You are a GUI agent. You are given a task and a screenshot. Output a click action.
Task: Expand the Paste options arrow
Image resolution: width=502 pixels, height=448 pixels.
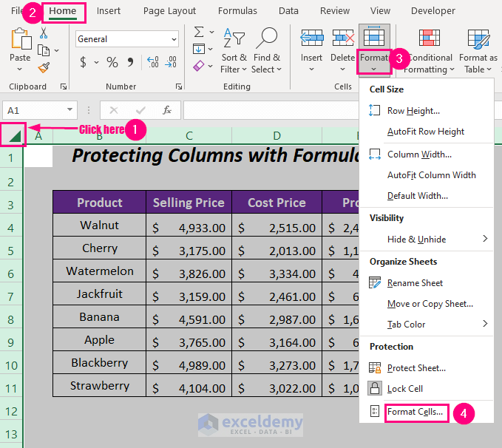(x=19, y=69)
